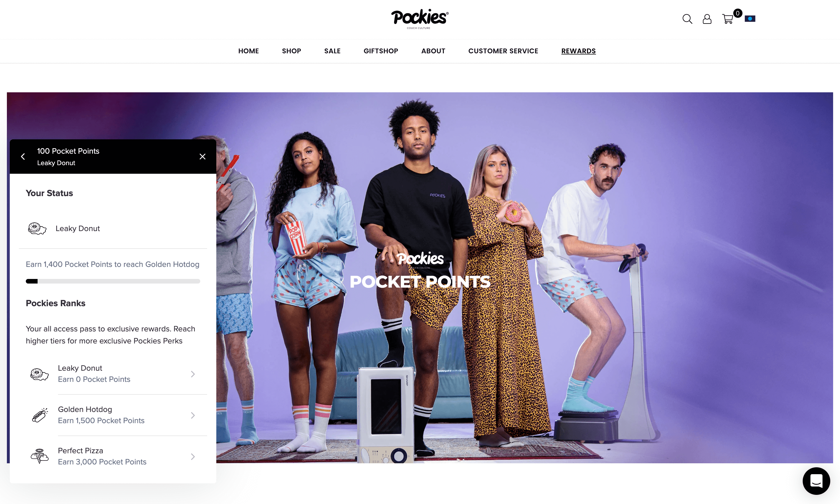Click the ABOUT navigation link
The width and height of the screenshot is (840, 504).
[433, 51]
